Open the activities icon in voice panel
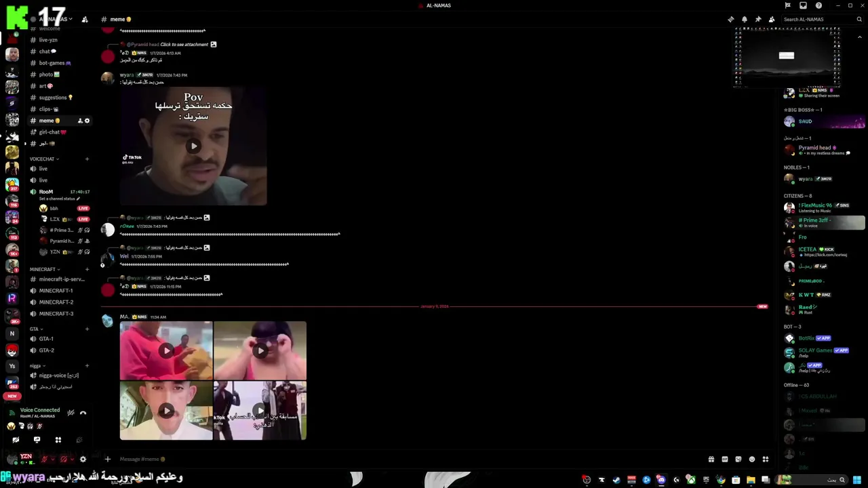Viewport: 868px width, 488px height. (58, 440)
